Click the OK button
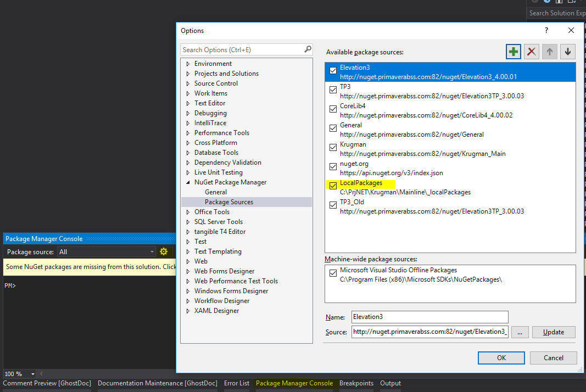 coord(501,357)
